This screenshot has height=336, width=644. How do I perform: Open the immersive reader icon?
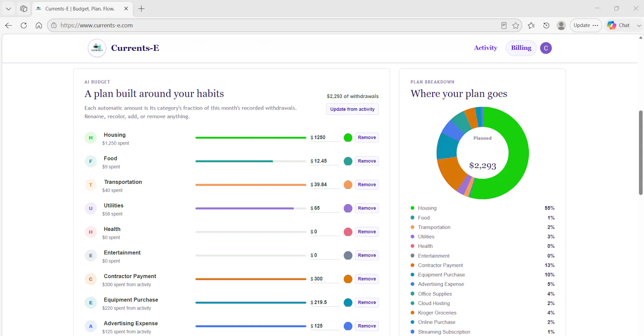504,25
